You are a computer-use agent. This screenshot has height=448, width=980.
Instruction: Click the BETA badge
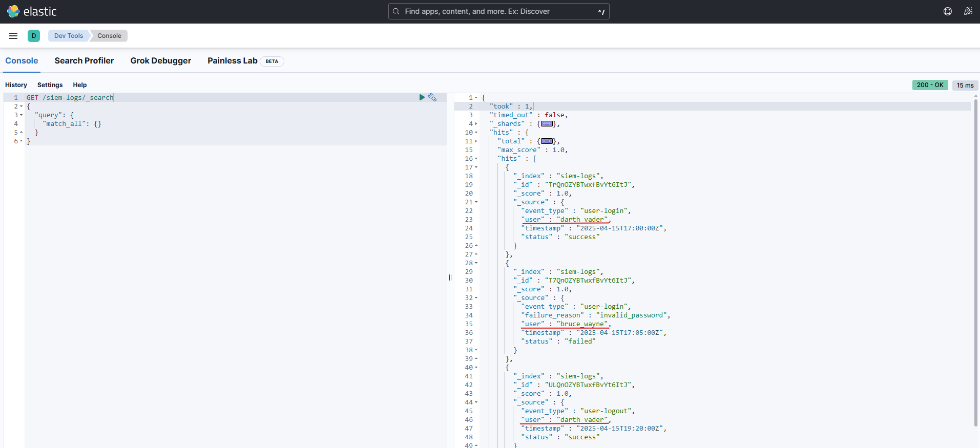click(x=272, y=61)
